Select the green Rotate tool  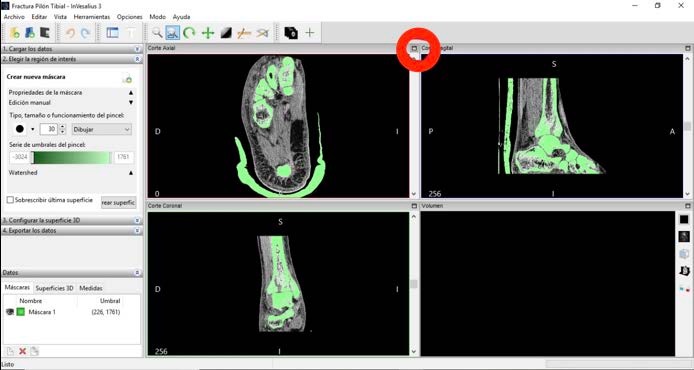click(x=189, y=33)
